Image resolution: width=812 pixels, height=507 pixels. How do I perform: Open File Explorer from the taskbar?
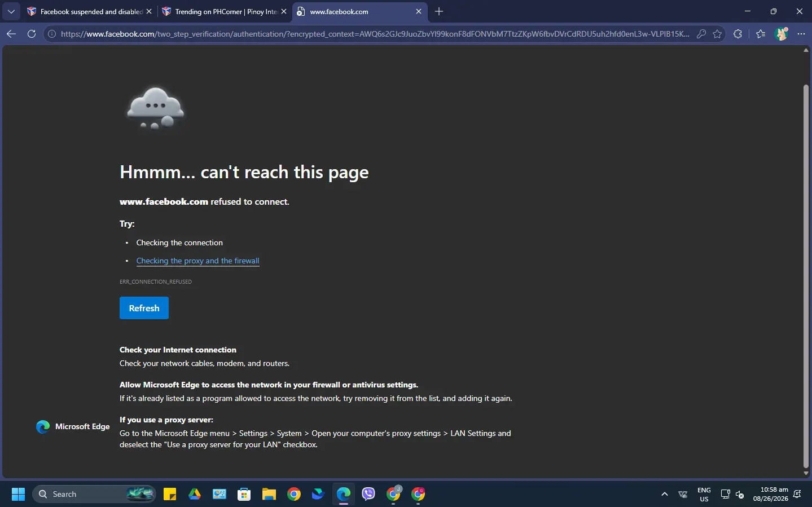click(269, 494)
